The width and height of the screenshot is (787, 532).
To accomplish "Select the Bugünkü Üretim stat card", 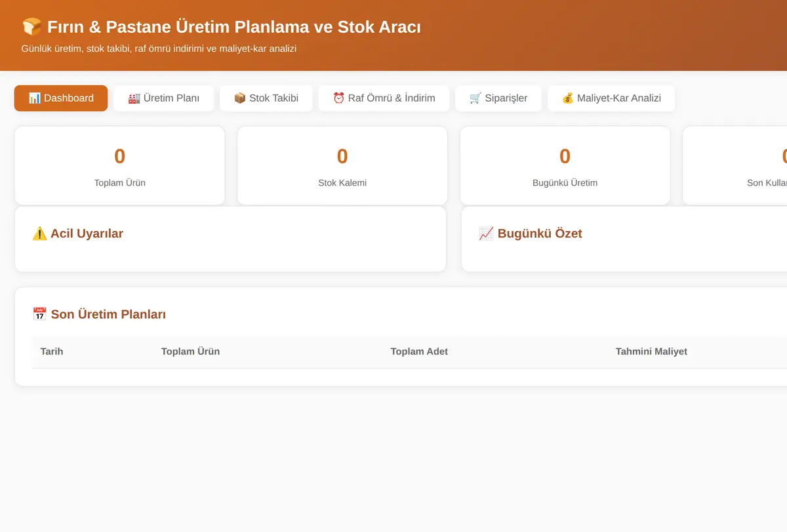I will 565,166.
